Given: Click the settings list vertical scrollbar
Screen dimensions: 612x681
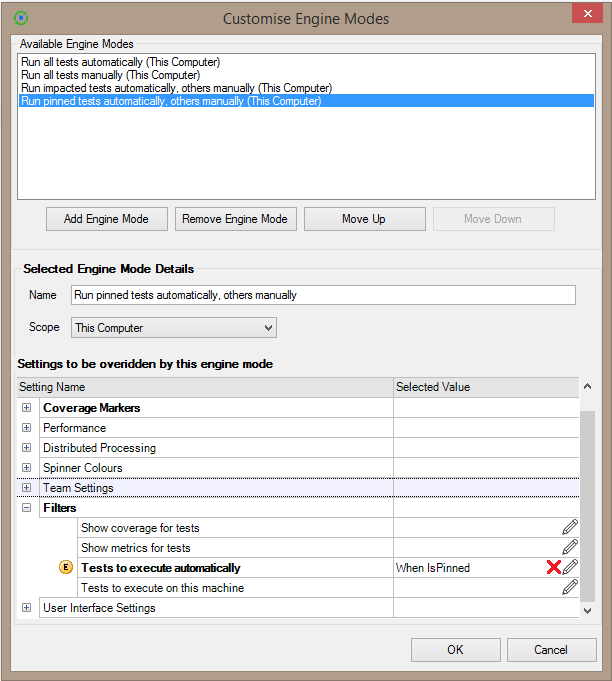Looking at the screenshot, I should tap(587, 500).
